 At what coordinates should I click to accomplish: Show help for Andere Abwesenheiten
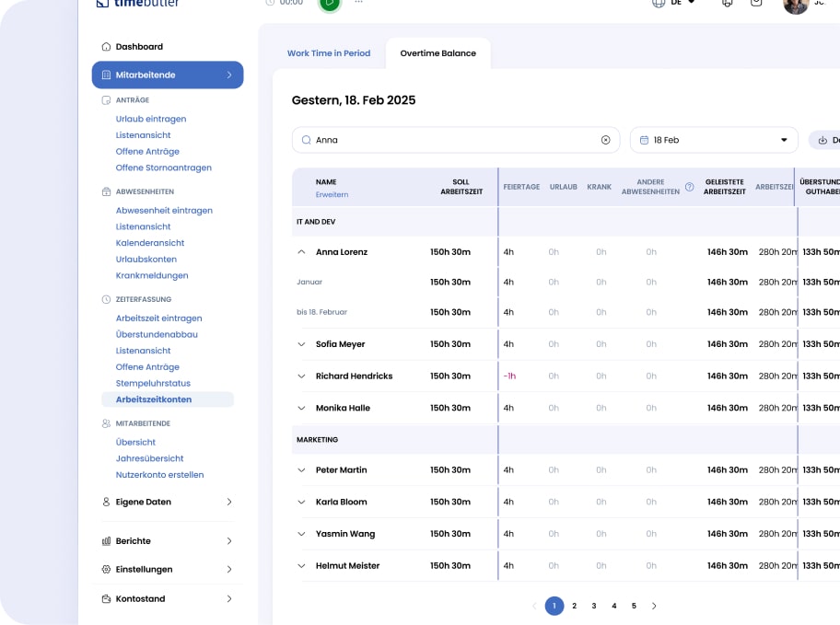click(x=690, y=187)
